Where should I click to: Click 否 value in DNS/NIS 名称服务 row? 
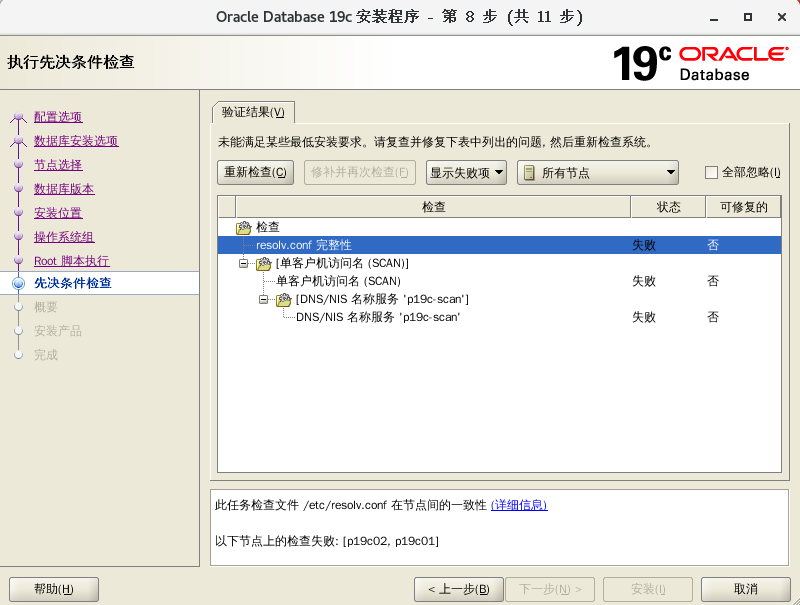713,317
